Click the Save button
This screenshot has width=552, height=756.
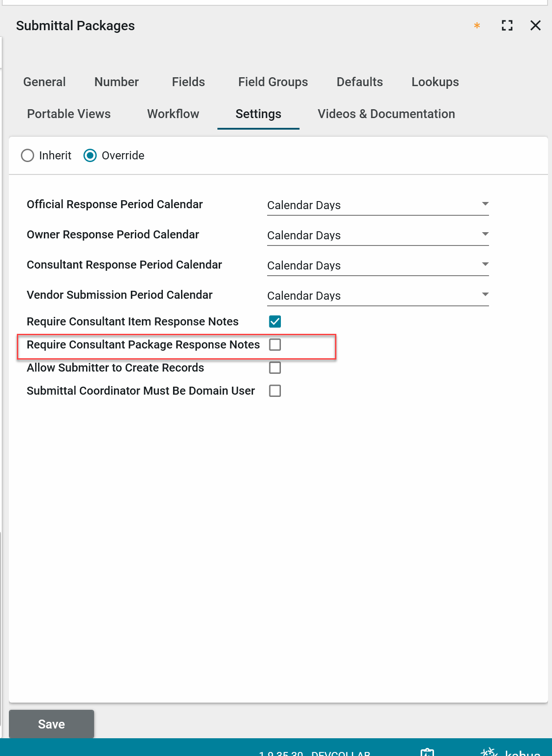tap(51, 724)
